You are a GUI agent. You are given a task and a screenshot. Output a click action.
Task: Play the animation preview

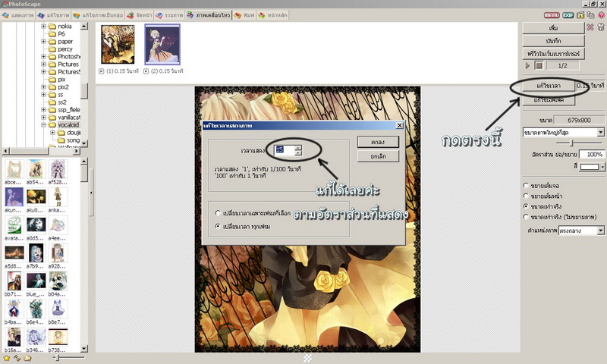click(x=527, y=65)
